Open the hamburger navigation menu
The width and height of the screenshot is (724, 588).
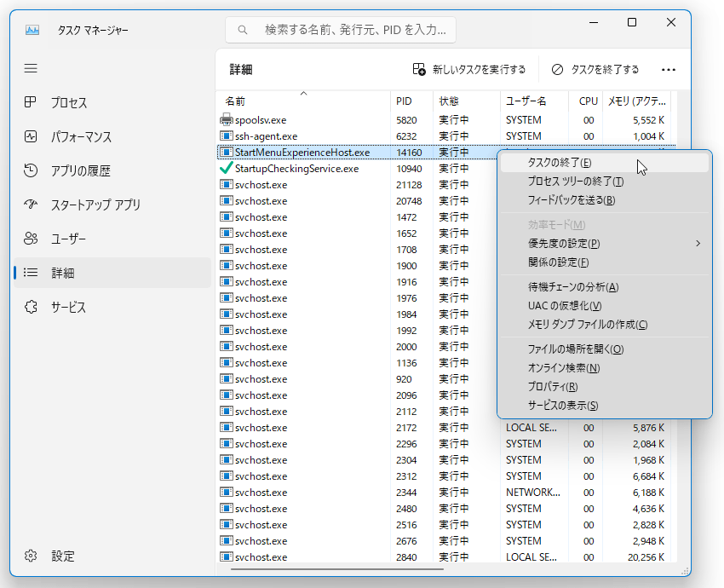31,68
